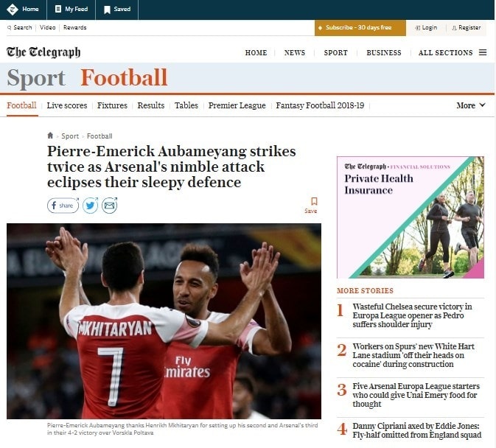The height and width of the screenshot is (448, 496).
Task: Open My Feed from top bar
Action: [x=71, y=9]
